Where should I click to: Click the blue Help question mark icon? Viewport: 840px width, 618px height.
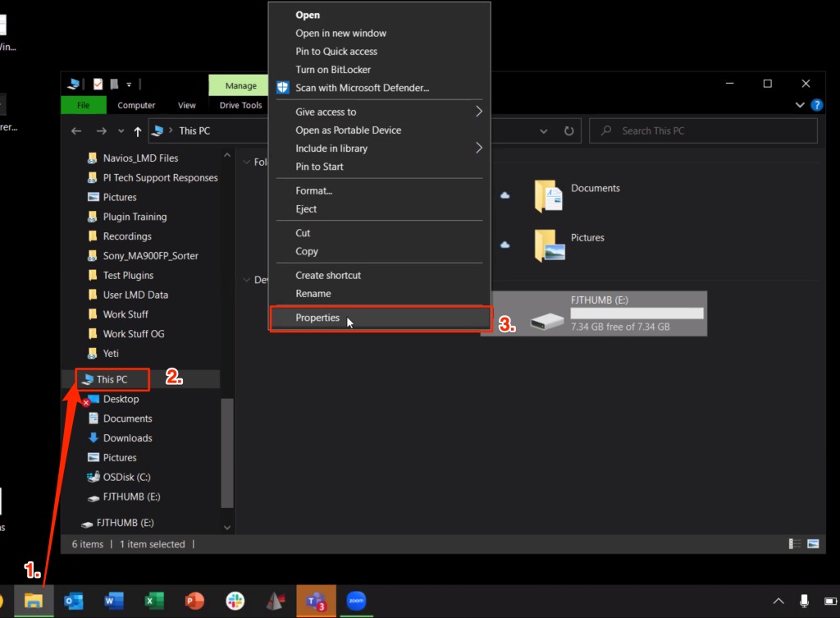[x=816, y=105]
